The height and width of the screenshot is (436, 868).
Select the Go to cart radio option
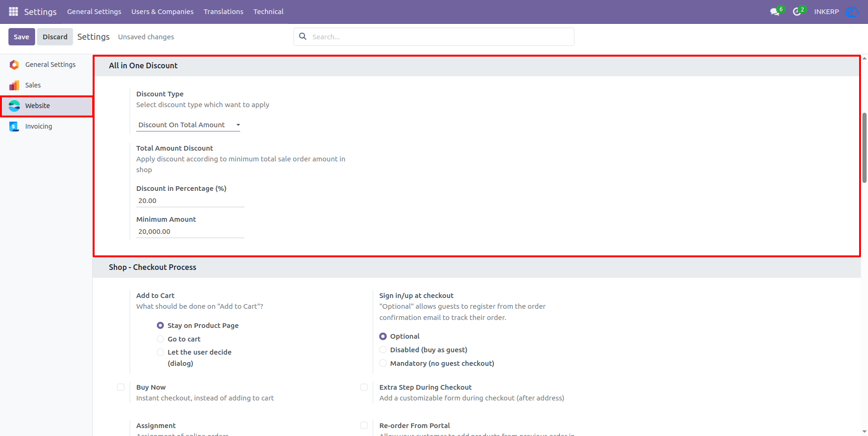pos(160,339)
